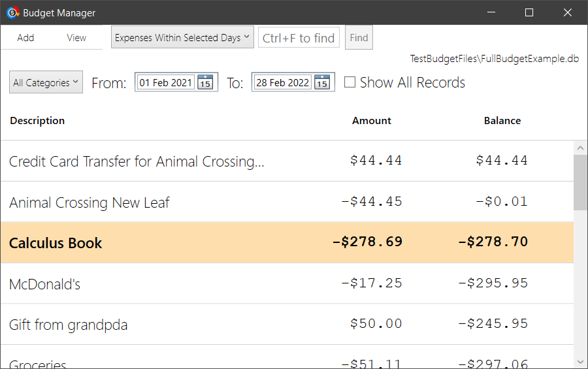588x369 pixels.
Task: Click the Budget Manager app icon
Action: coord(13,12)
